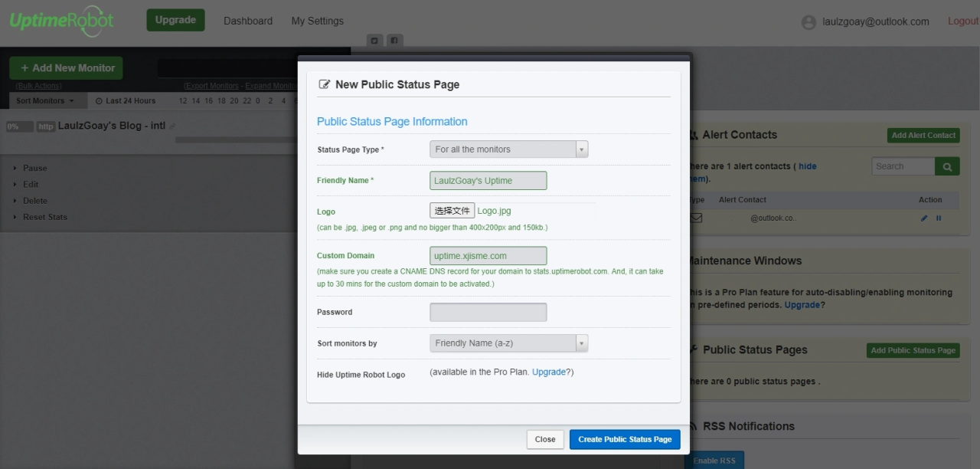Click the UptimeRobot logo
This screenshot has width=980, height=469.
61,21
